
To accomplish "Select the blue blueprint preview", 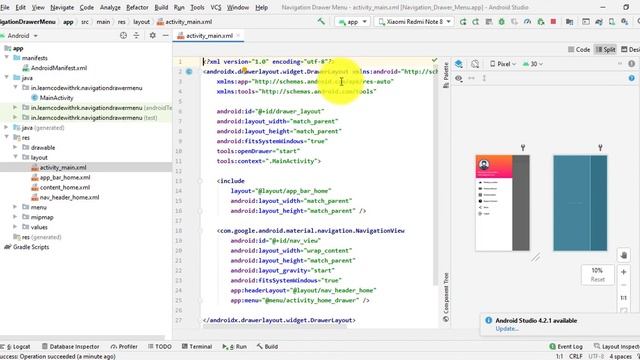I will click(580, 203).
